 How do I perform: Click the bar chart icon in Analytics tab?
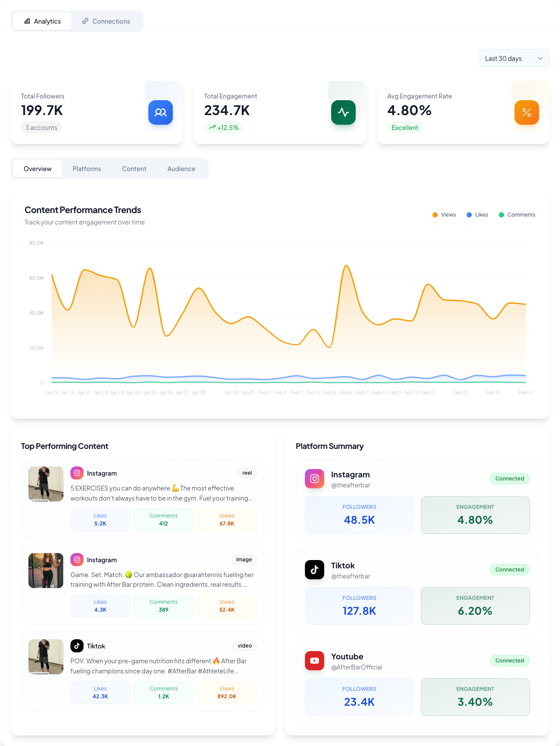(27, 21)
